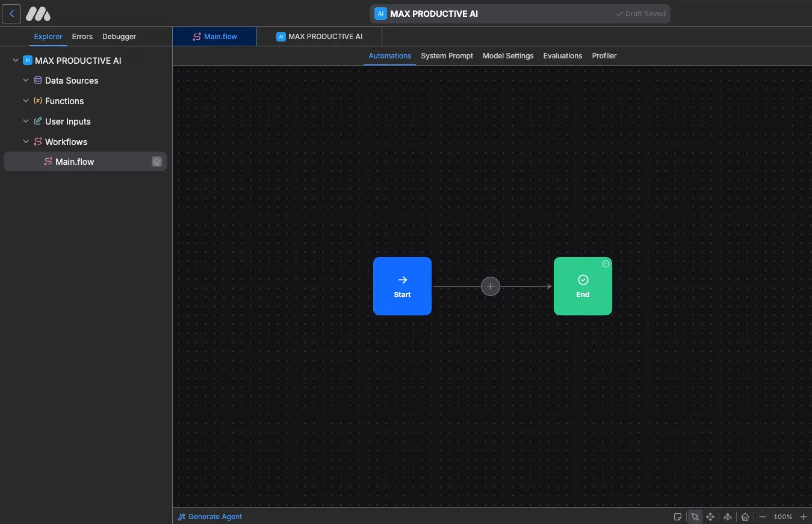812x524 pixels.
Task: Expand the Functions section chevron
Action: tap(26, 101)
